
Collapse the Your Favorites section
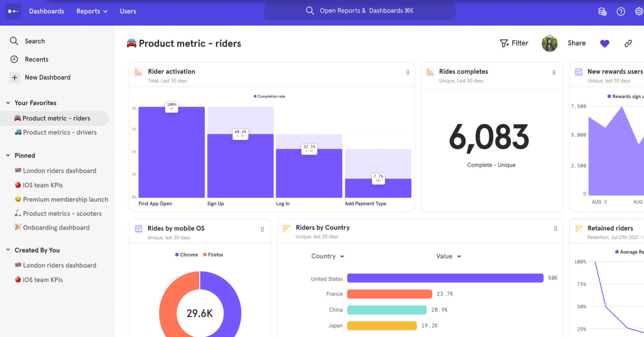8,103
